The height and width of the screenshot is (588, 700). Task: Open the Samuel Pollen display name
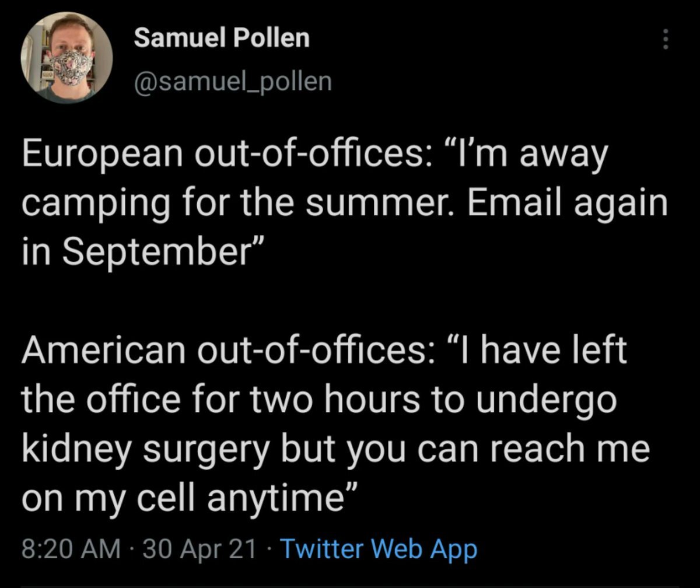point(221,38)
